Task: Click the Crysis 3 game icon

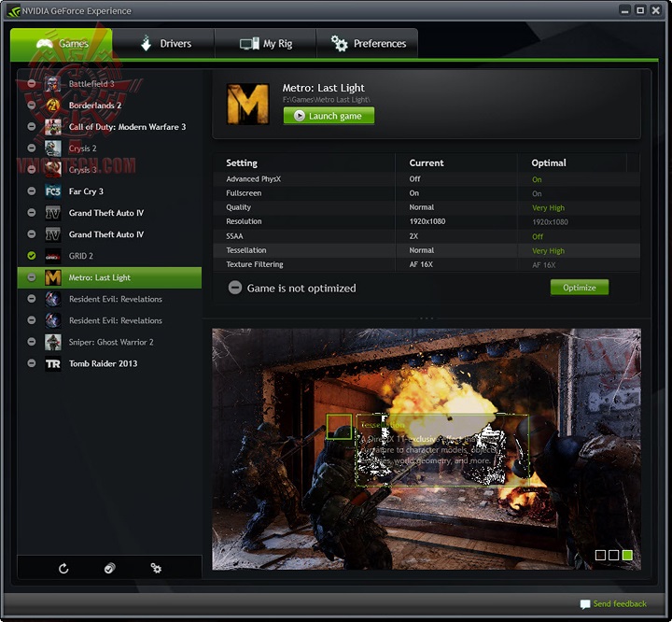Action: click(x=52, y=170)
